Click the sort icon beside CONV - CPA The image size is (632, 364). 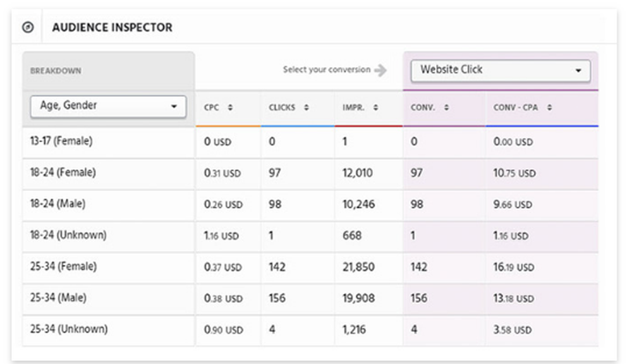point(551,107)
